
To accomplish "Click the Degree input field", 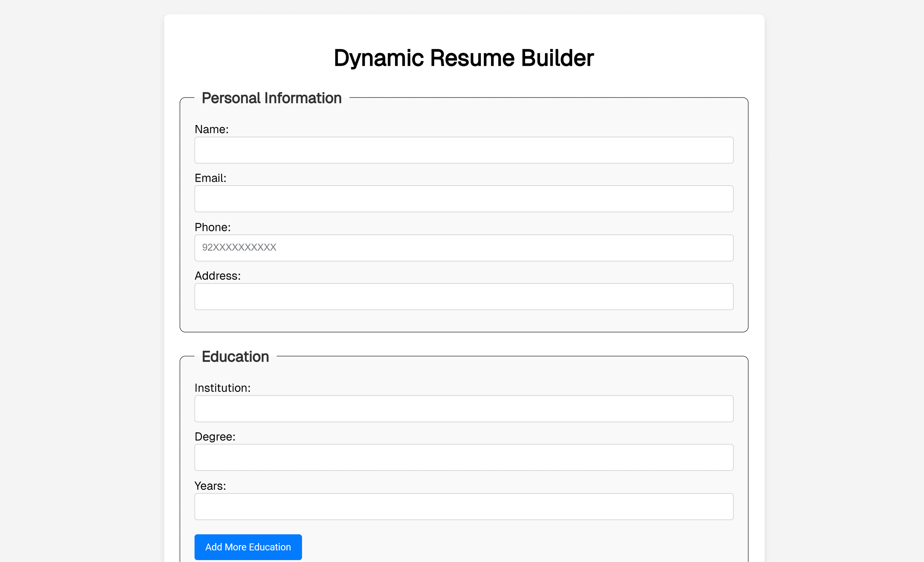I will click(x=463, y=457).
